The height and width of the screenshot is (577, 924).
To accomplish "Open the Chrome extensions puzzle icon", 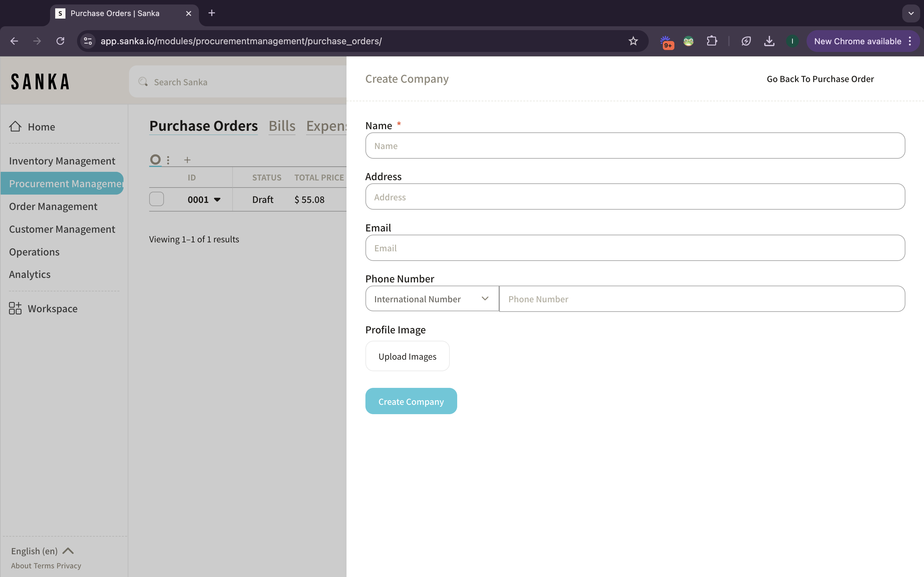I will (712, 41).
